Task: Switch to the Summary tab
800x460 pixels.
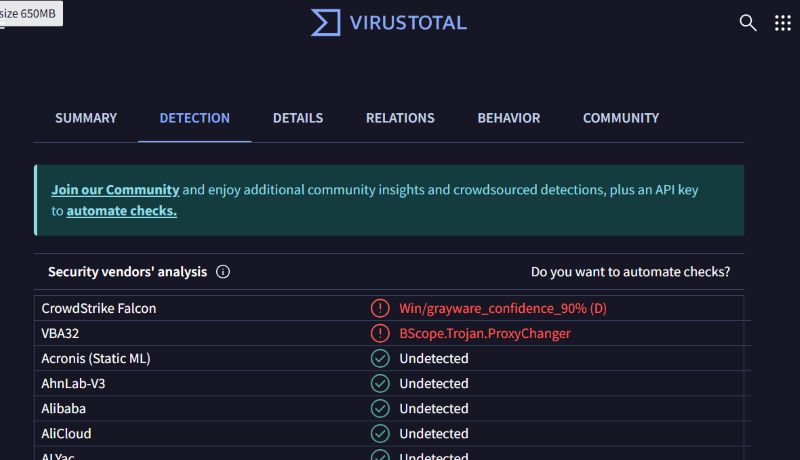Action: click(x=86, y=118)
